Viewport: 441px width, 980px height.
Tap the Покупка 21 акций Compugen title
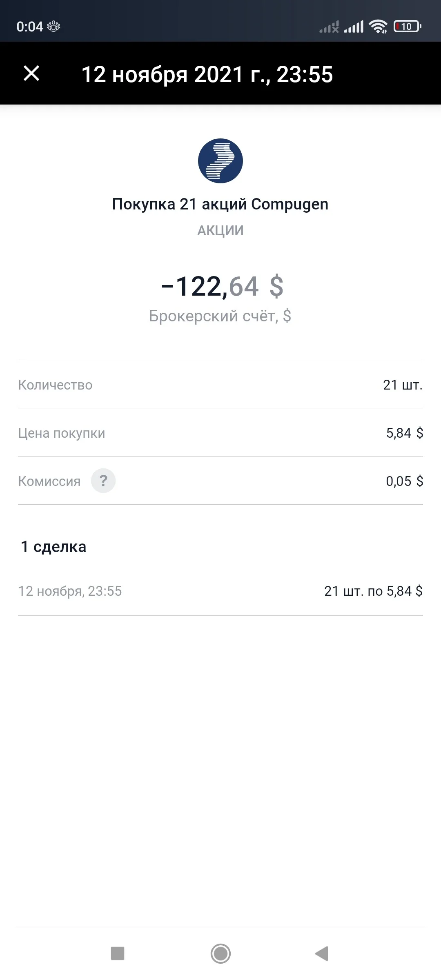(x=220, y=204)
